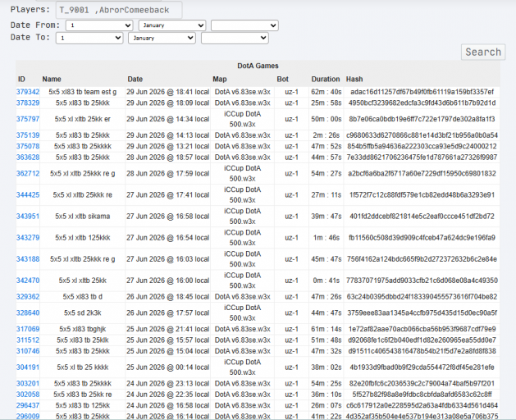Open the Date To month dropdown

pyautogui.click(x=162, y=38)
